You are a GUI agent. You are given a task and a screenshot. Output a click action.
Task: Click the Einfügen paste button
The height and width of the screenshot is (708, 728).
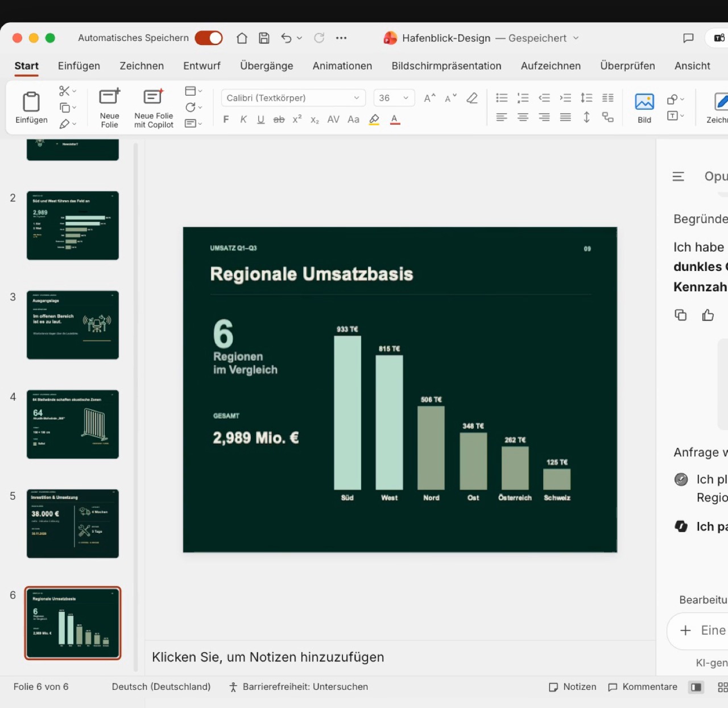31,108
